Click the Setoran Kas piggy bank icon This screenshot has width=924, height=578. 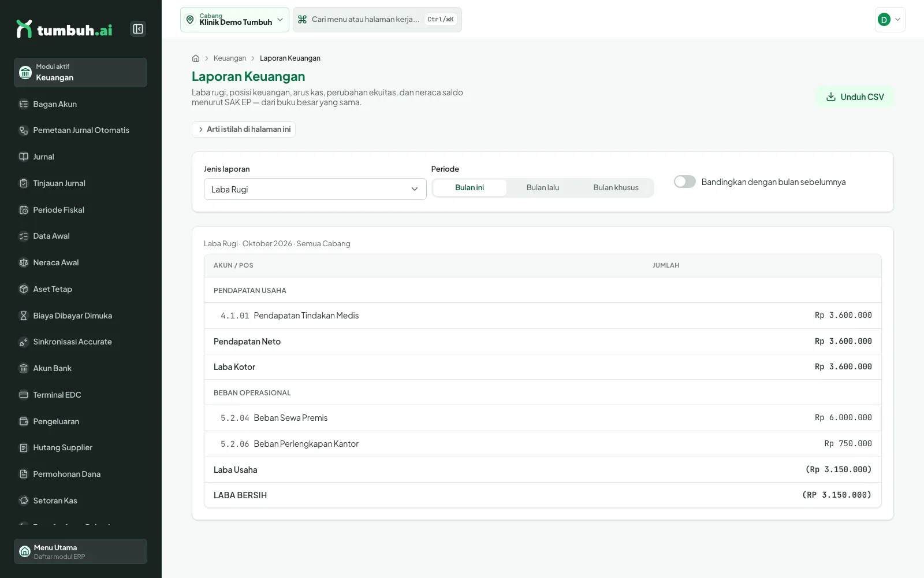coord(24,501)
